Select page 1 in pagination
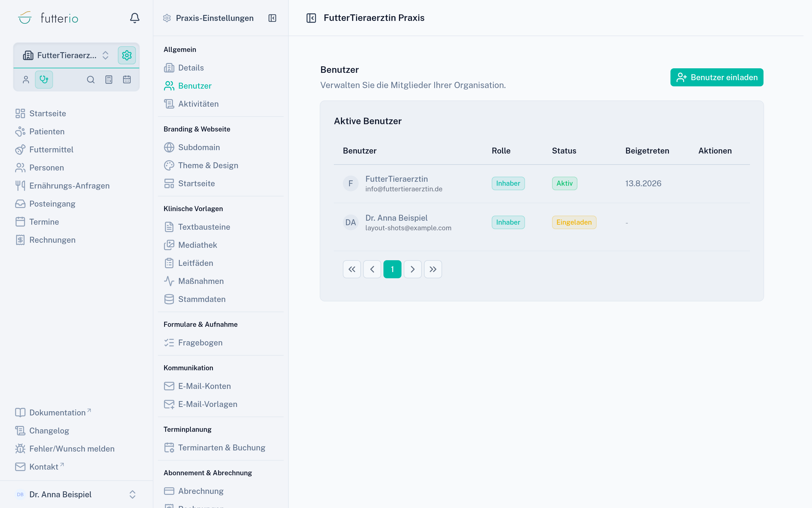This screenshot has height=508, width=812. pos(392,269)
